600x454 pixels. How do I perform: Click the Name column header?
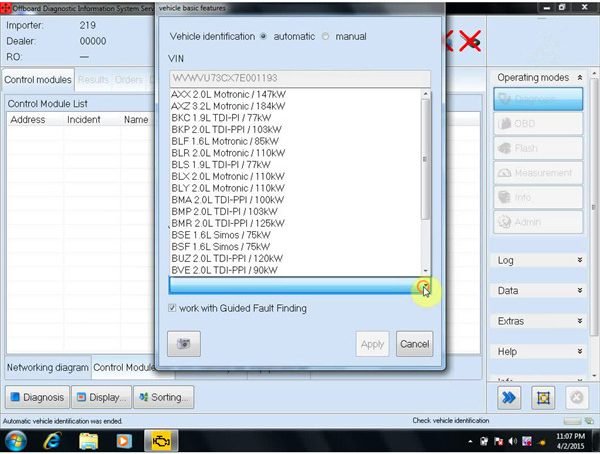[x=136, y=120]
